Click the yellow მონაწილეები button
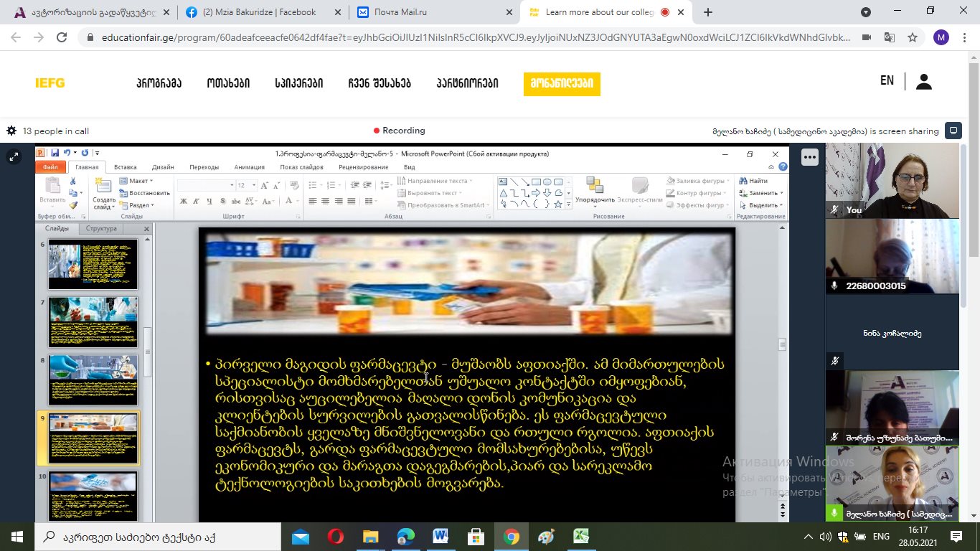Screen dimensions: 980x551 click(562, 83)
